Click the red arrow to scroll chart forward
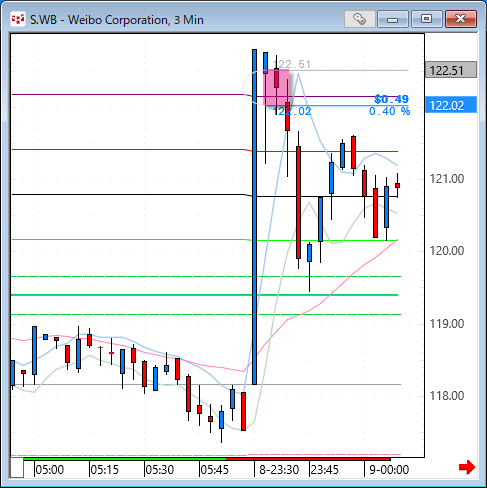This screenshot has height=488, width=487. [x=467, y=467]
